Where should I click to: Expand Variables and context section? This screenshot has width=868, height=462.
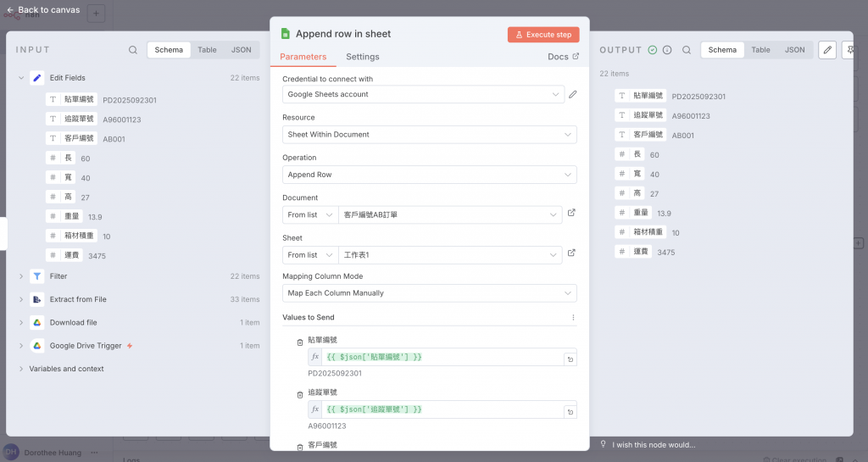[x=21, y=369]
